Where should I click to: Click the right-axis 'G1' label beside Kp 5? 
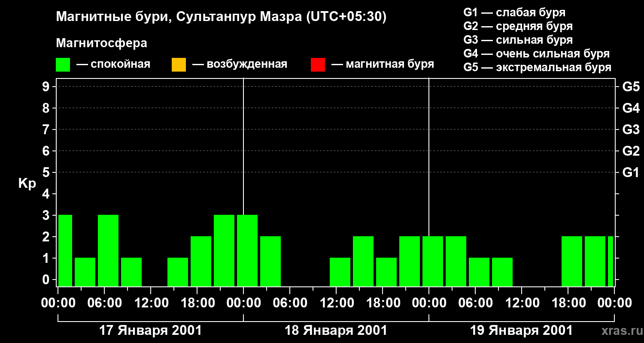click(631, 172)
